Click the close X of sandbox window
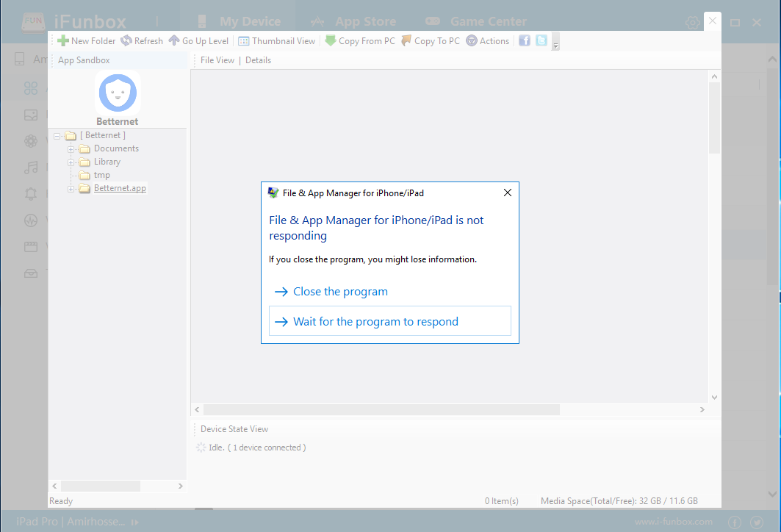This screenshot has height=532, width=781. pos(712,21)
